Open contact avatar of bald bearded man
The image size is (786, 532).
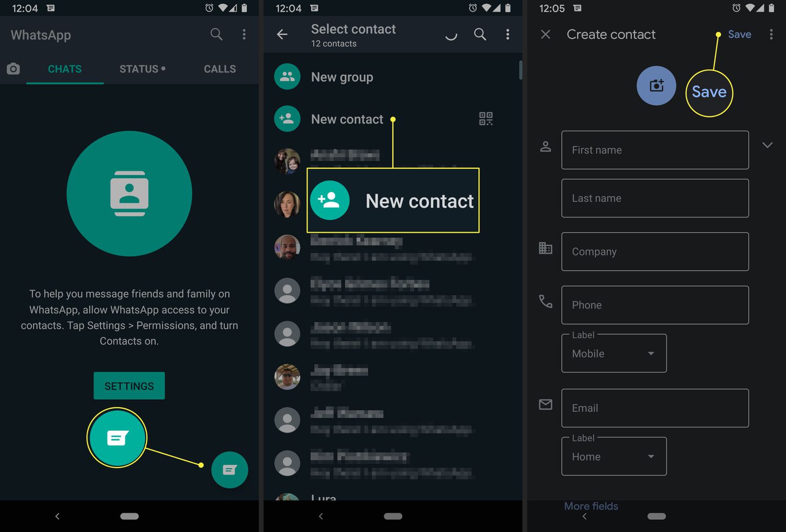tap(287, 247)
